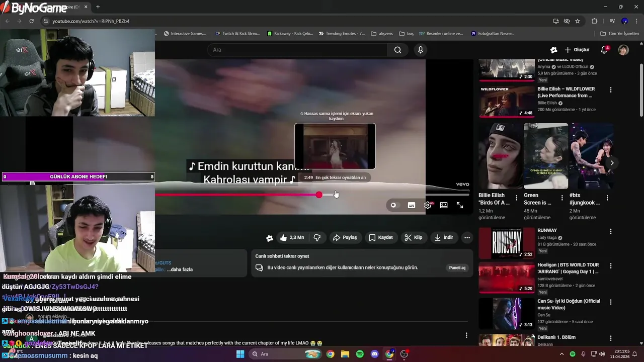Open the alışveriş bookmarks folder
Viewport: 644px width, 362px height.
tap(382, 34)
